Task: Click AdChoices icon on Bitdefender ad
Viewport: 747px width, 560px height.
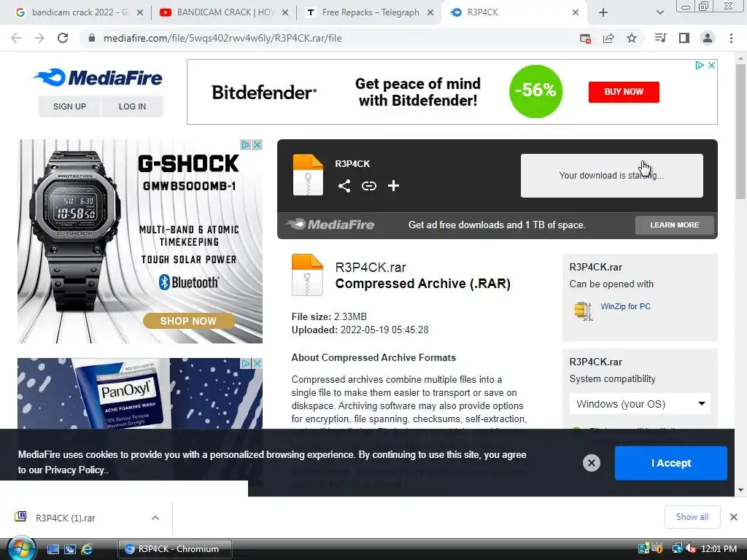Action: (x=700, y=65)
